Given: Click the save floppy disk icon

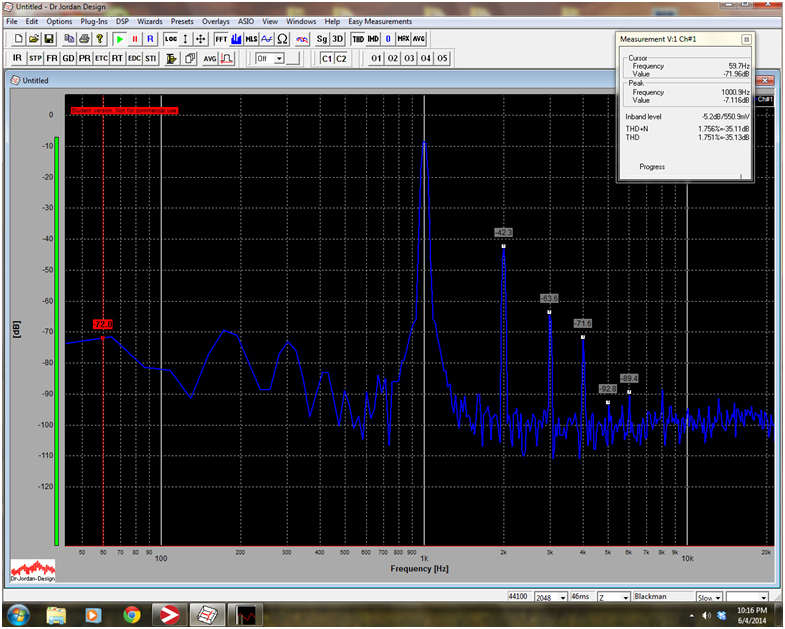Looking at the screenshot, I should point(49,39).
